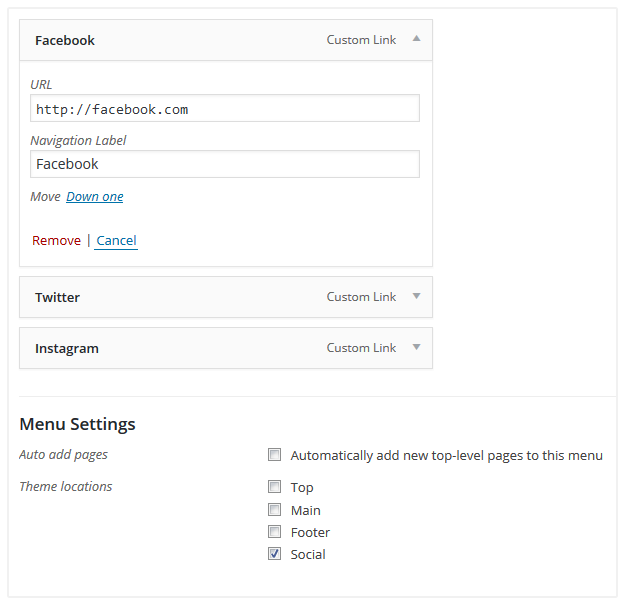Click the Custom Link label on Facebook
Image resolution: width=625 pixels, height=605 pixels.
pos(361,41)
